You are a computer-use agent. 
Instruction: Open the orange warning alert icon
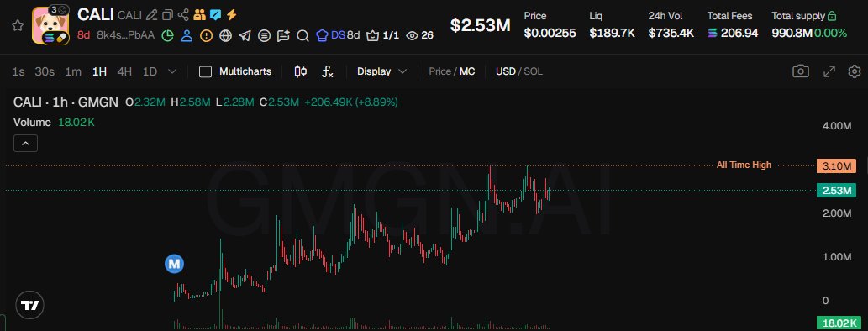pos(206,36)
